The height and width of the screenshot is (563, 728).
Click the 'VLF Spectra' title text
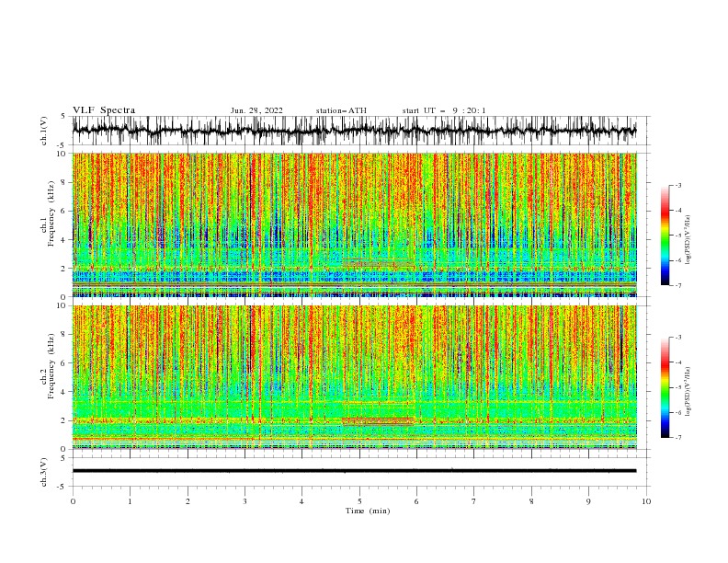tap(104, 110)
